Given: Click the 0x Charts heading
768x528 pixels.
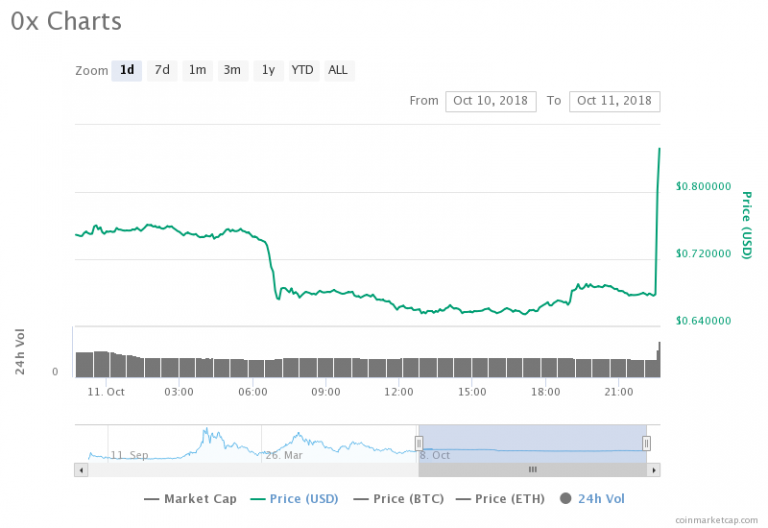Looking at the screenshot, I should pyautogui.click(x=66, y=22).
